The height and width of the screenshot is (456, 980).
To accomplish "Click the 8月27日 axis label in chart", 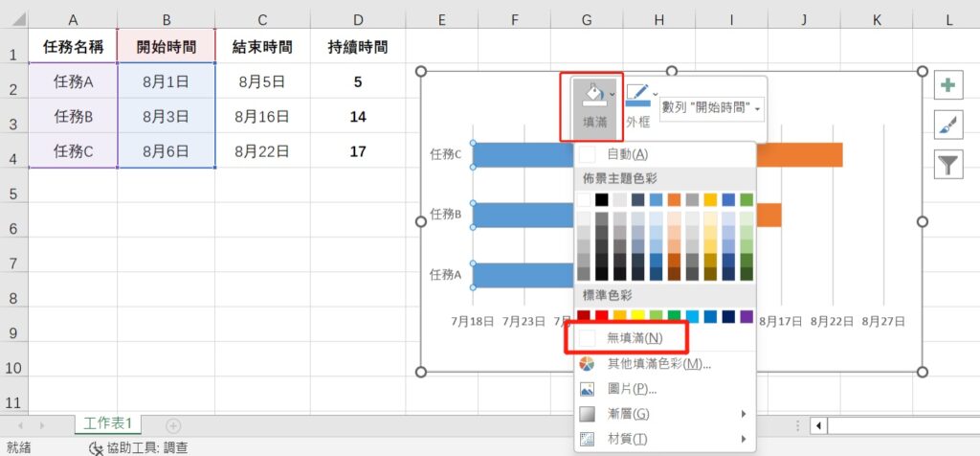I will [883, 322].
